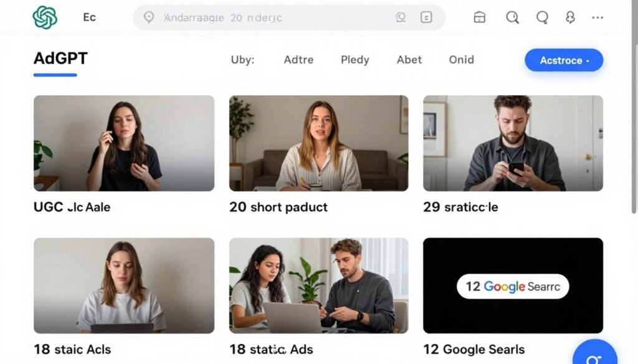
Task: Click the notification bell icon in header
Action: click(570, 17)
